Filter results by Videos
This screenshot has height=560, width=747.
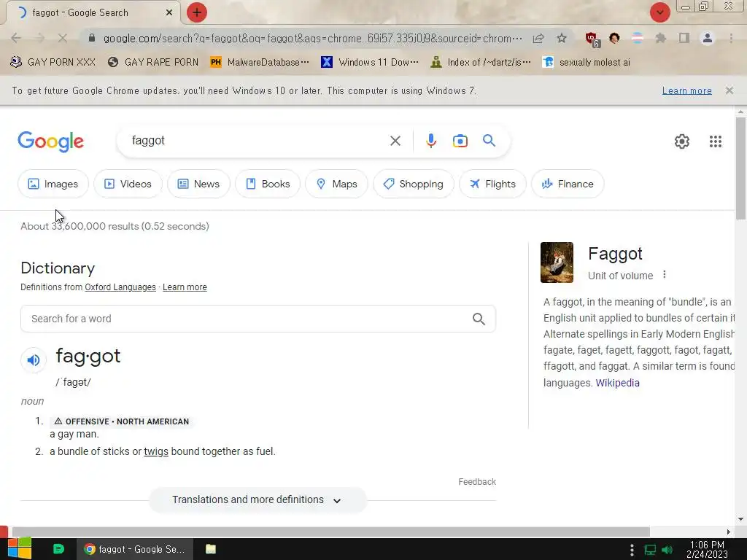pos(128,184)
